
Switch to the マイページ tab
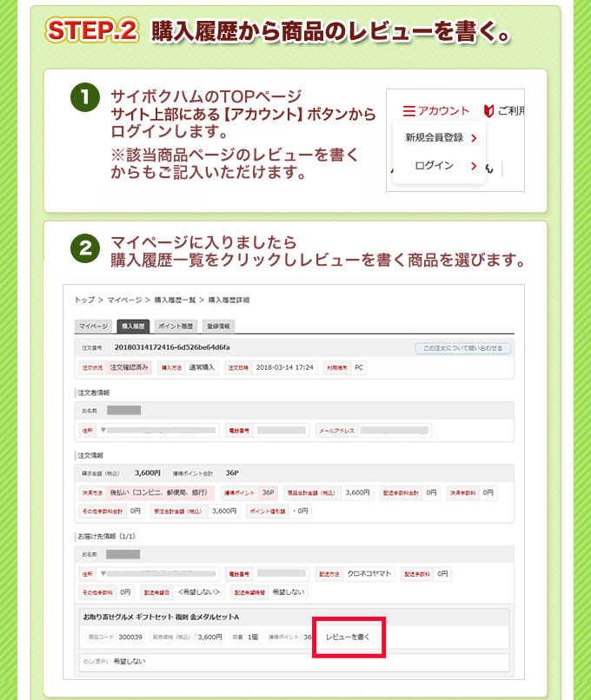coord(93,327)
